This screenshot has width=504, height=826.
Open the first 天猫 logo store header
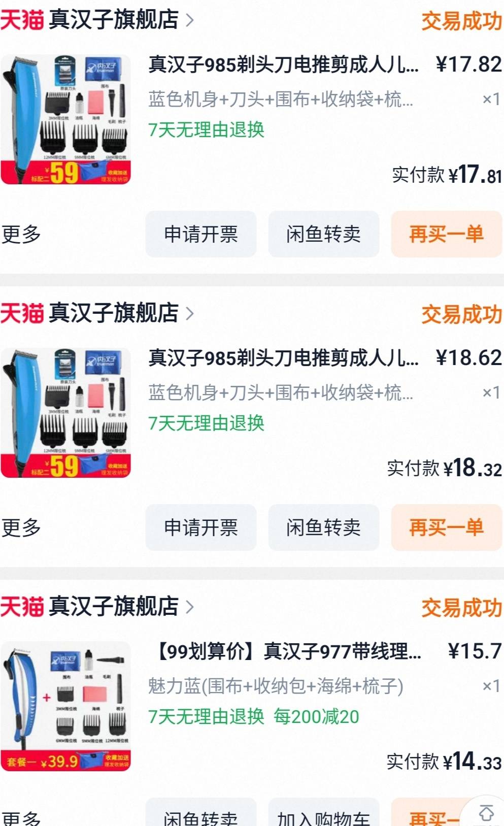22,20
